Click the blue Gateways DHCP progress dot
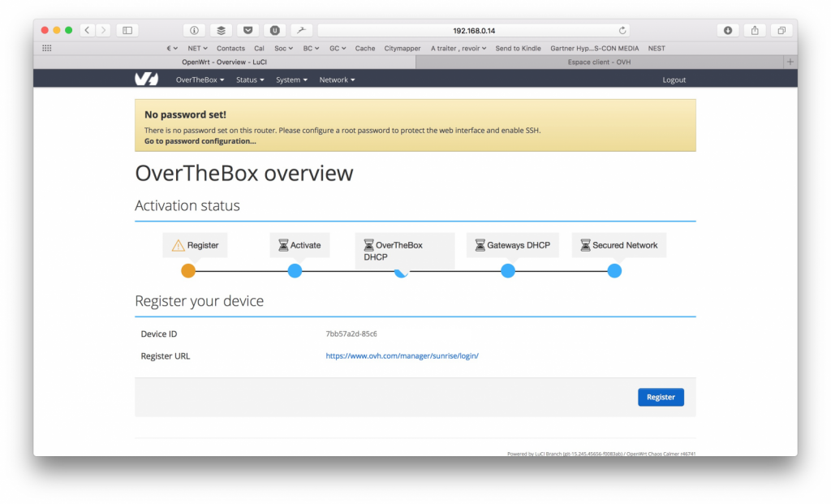The image size is (831, 504). pyautogui.click(x=508, y=271)
